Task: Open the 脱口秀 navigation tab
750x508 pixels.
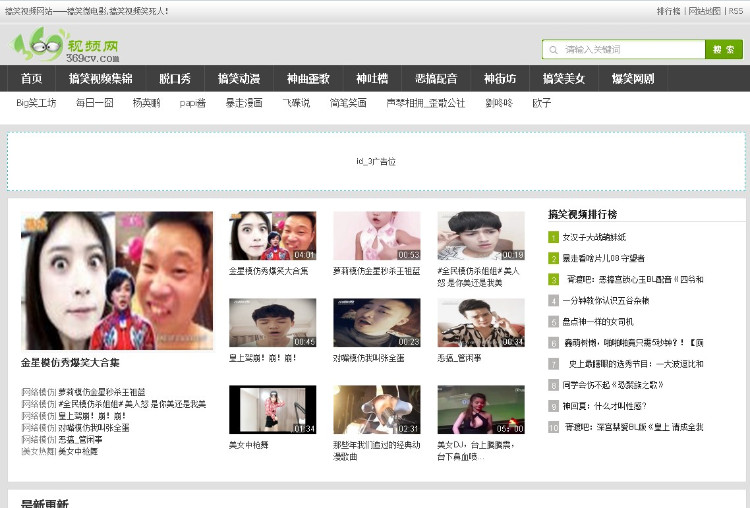Action: [175, 78]
